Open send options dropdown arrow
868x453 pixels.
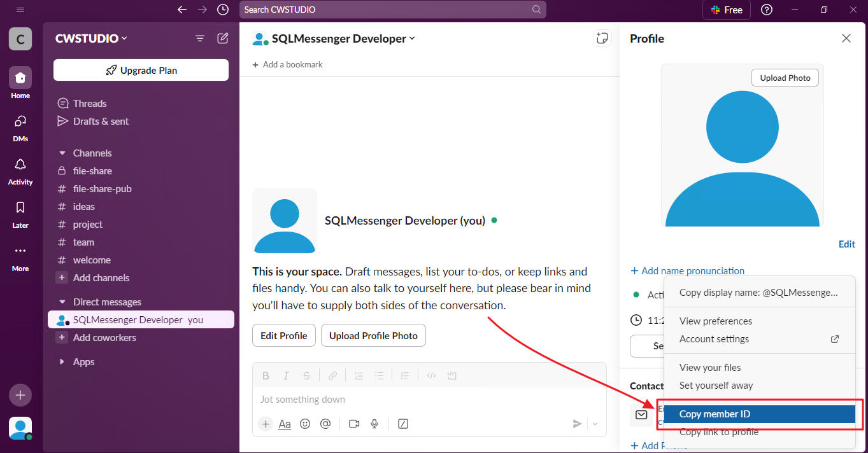(x=595, y=424)
